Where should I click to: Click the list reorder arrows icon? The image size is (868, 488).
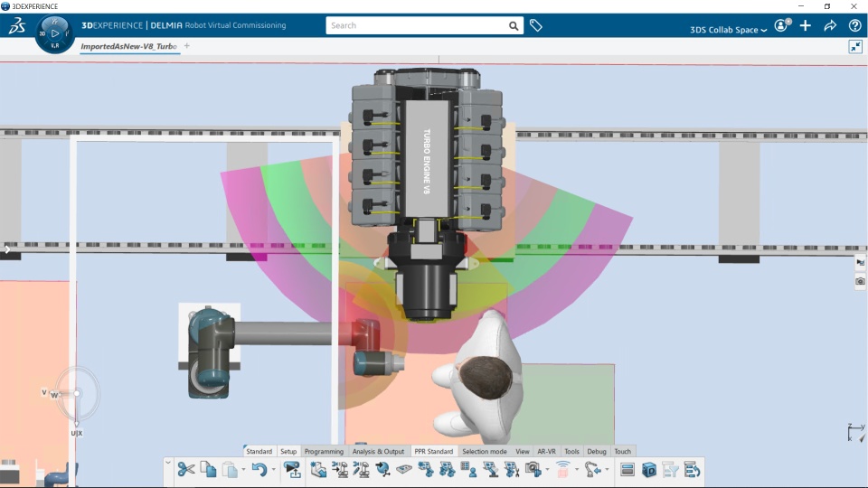click(692, 470)
